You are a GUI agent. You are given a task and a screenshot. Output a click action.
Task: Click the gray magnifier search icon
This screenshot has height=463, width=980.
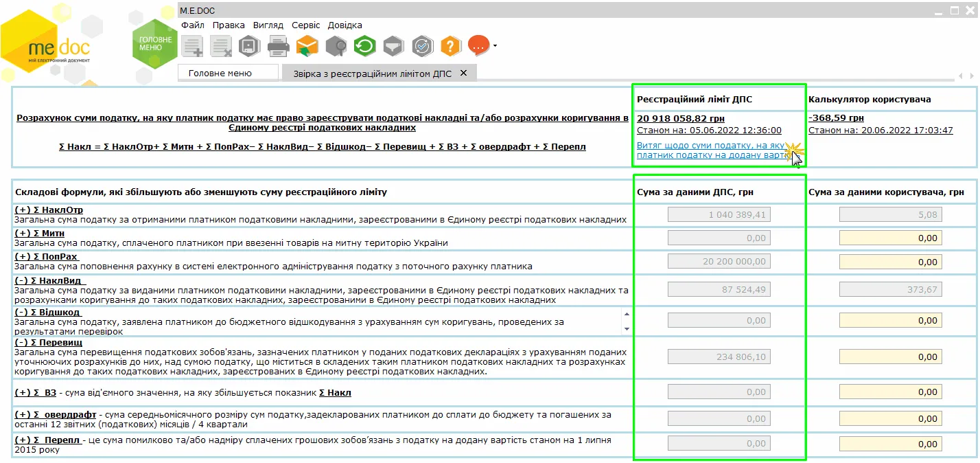point(336,46)
